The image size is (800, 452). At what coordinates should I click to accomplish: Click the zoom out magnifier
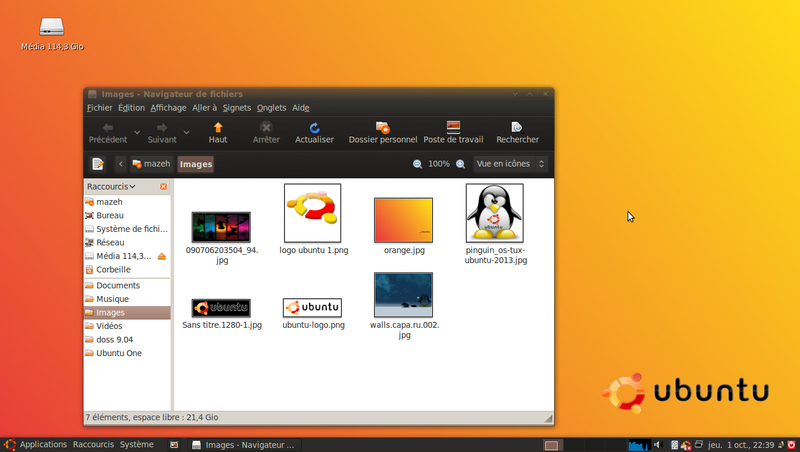(417, 164)
